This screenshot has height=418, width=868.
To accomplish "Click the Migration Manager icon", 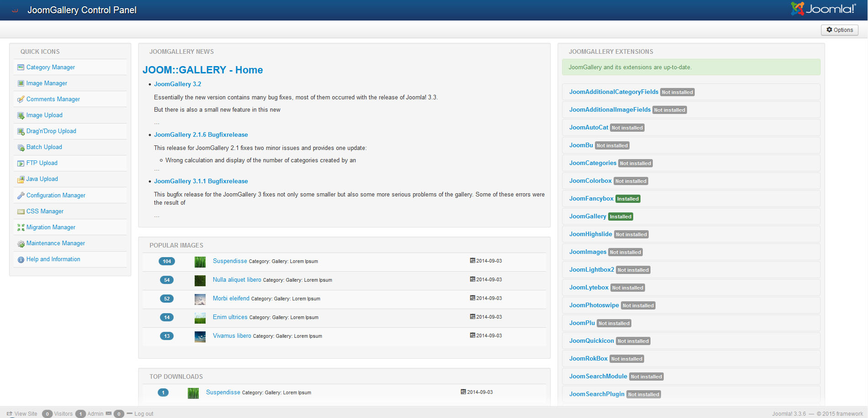I will coord(21,227).
